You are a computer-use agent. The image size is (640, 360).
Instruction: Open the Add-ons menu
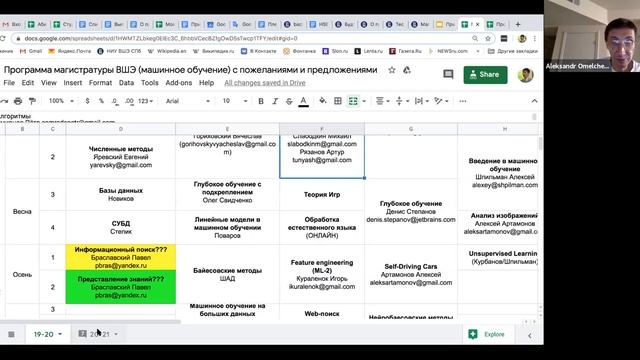[x=179, y=83]
